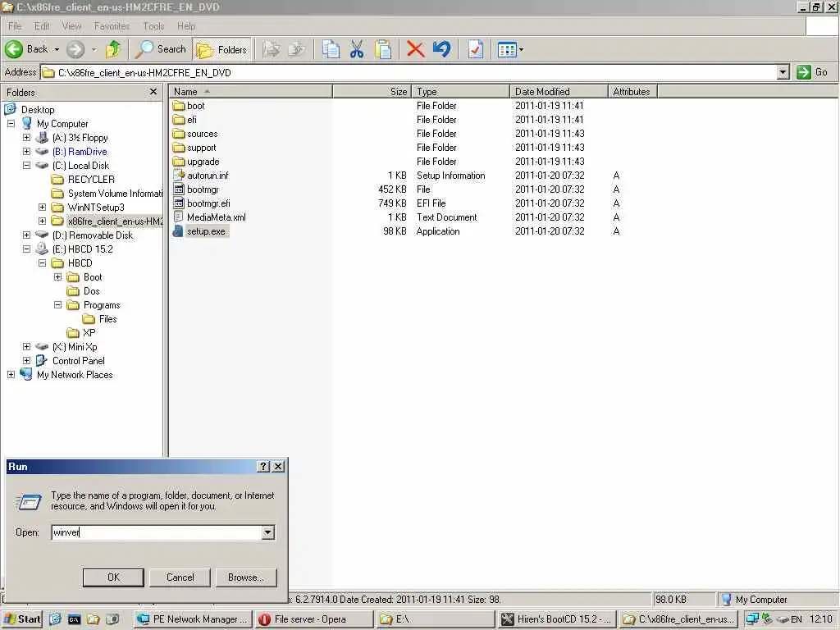Select the autorun.inf file icon
The image size is (840, 630).
[x=179, y=176]
